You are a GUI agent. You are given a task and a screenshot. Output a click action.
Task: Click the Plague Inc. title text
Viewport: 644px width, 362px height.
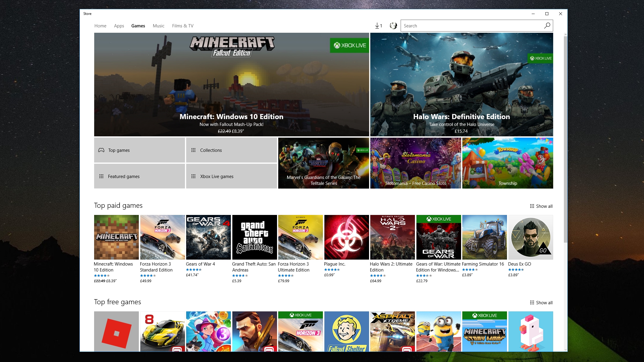(x=335, y=264)
